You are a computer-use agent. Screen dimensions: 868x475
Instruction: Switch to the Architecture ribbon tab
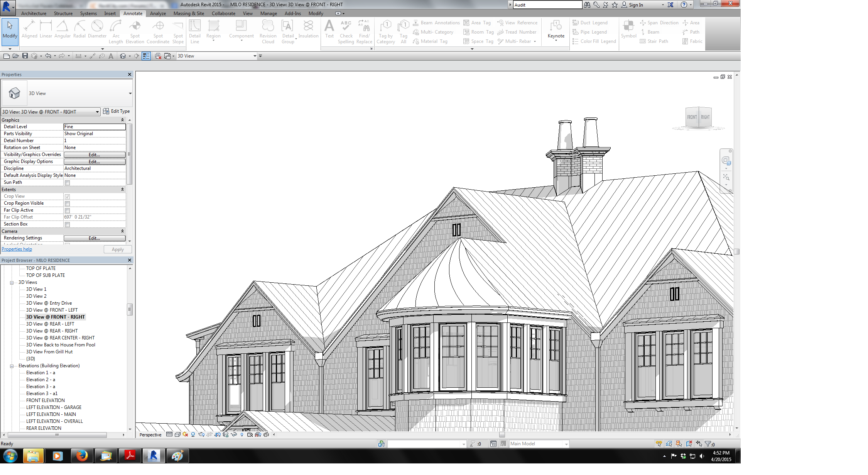pyautogui.click(x=34, y=14)
